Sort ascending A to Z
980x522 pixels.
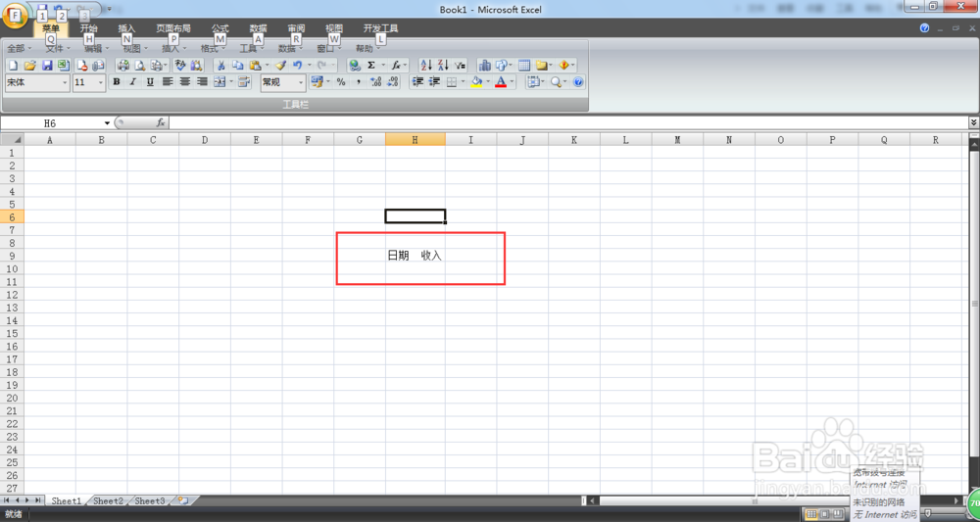426,66
